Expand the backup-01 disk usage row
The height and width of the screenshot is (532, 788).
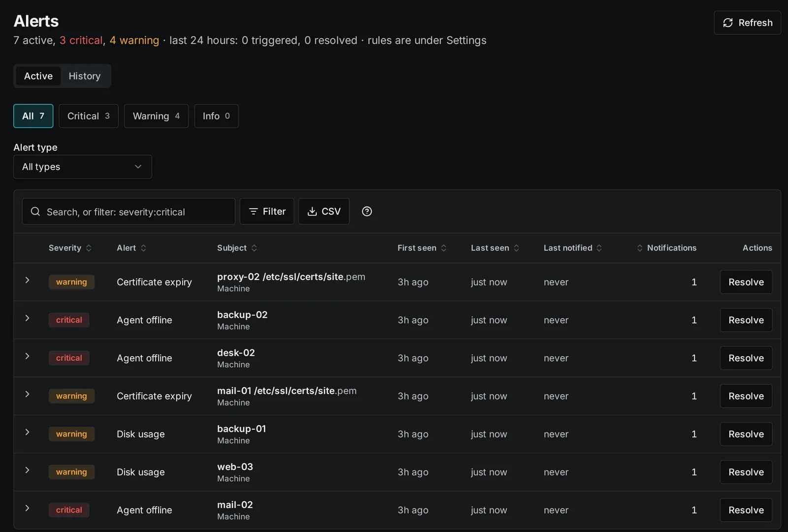click(27, 432)
